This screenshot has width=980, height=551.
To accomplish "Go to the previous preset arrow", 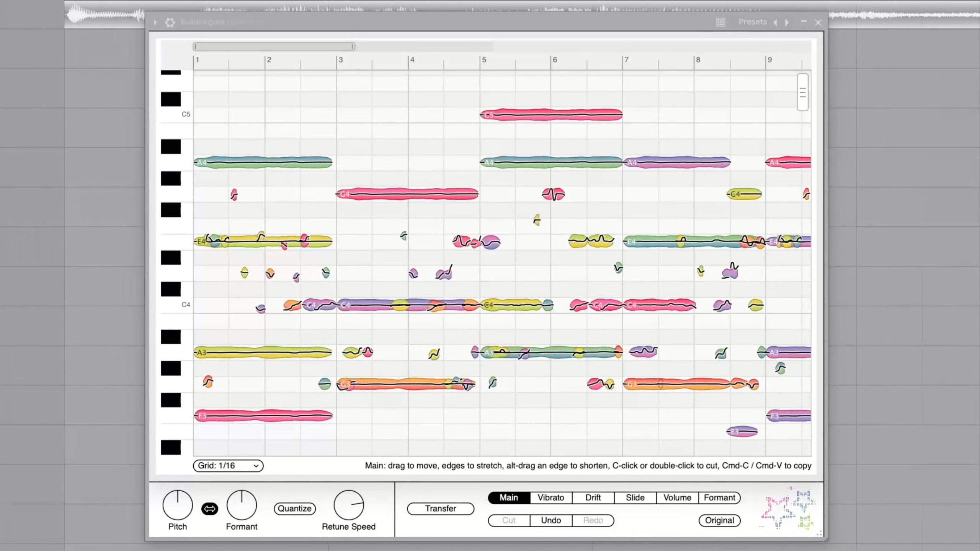I will (x=776, y=23).
